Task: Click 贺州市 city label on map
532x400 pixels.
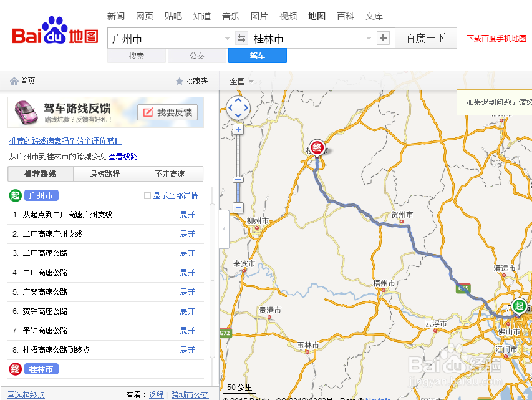Action: pyautogui.click(x=402, y=215)
